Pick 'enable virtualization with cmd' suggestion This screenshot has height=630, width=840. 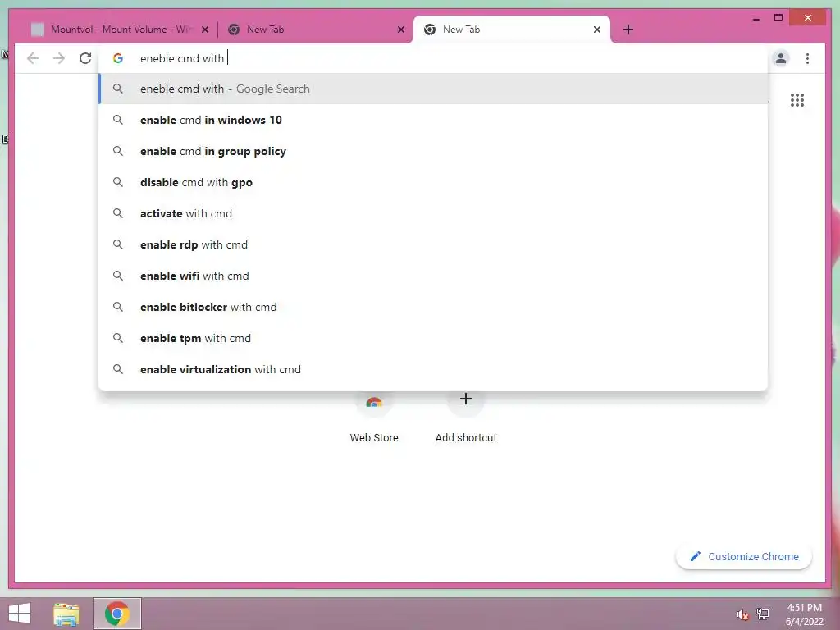click(433, 369)
